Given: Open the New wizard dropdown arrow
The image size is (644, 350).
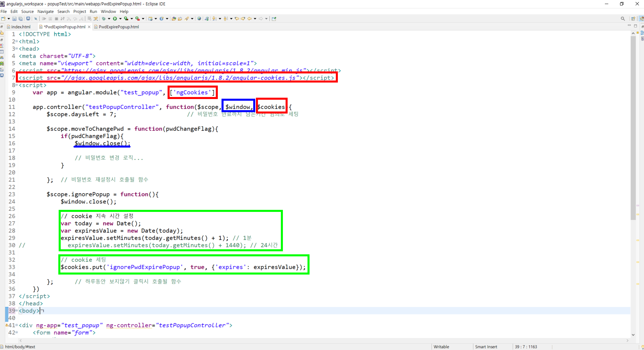Looking at the screenshot, I should [x=9, y=19].
